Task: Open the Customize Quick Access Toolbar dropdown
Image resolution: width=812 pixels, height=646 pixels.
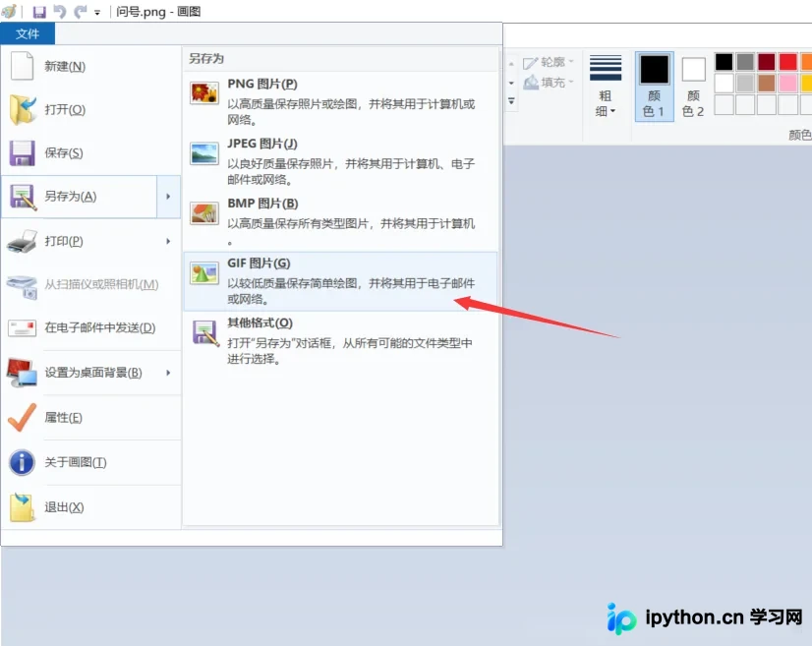Action: (x=97, y=13)
